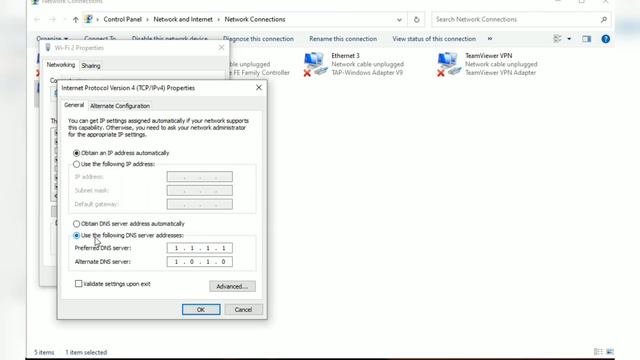Open Change your view dropdown arrow
Viewport: 640px width, 360px height.
tap(569, 39)
